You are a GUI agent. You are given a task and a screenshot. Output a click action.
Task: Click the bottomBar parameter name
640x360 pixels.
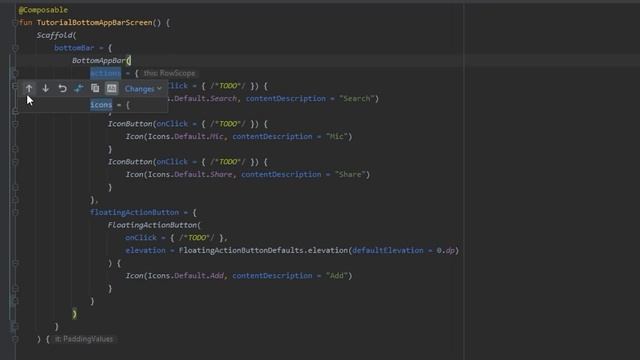74,48
